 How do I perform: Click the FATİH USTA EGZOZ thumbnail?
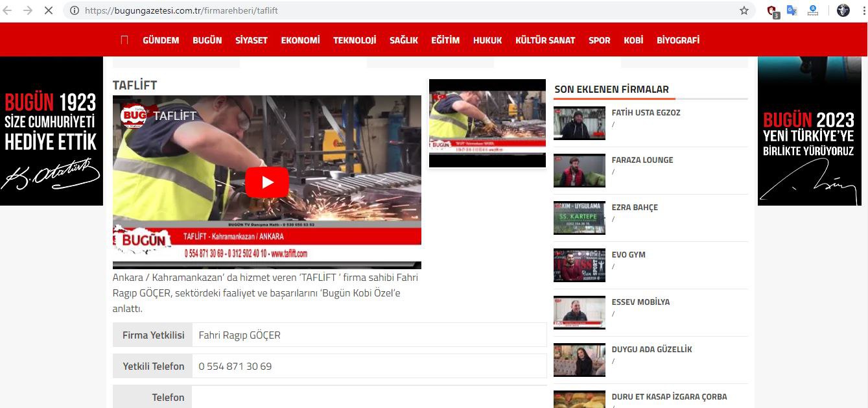(580, 123)
